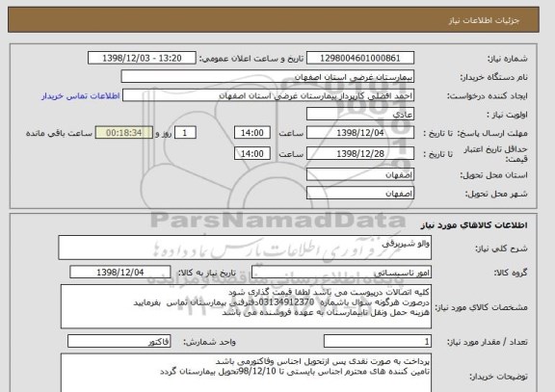Click the label شهر محل تحویل

[496, 194]
